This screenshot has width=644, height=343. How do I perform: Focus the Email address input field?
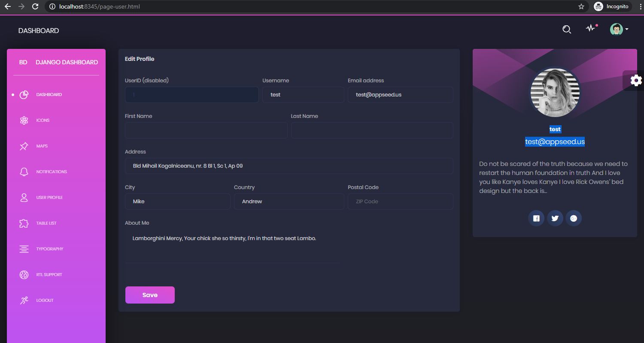click(x=401, y=95)
